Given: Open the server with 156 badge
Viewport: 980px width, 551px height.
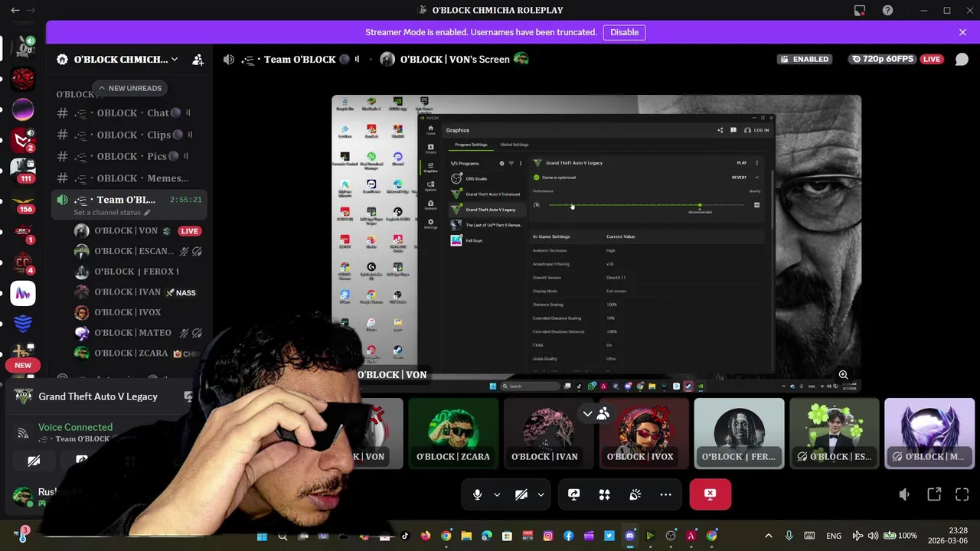Looking at the screenshot, I should click(x=23, y=201).
